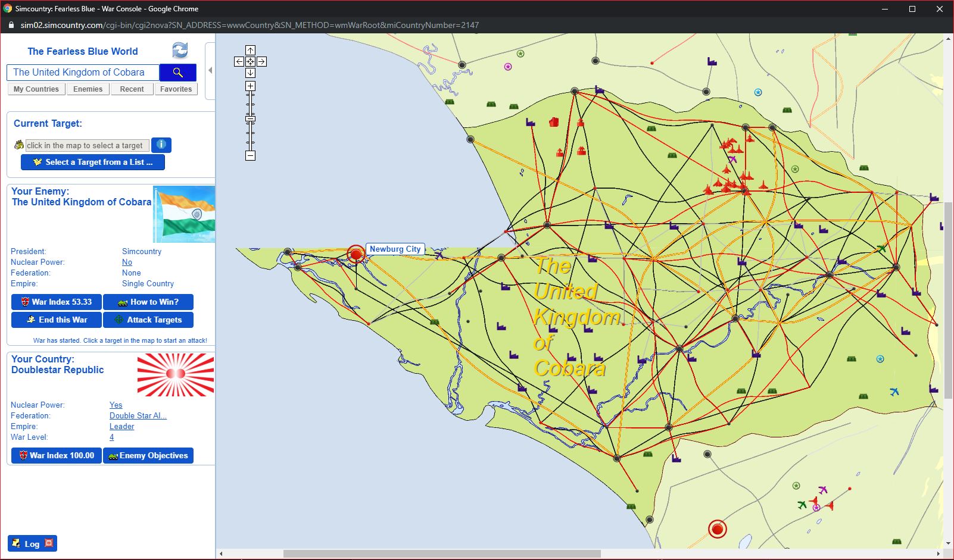954x560 pixels.
Task: Select green star circle at map top
Action: click(520, 54)
